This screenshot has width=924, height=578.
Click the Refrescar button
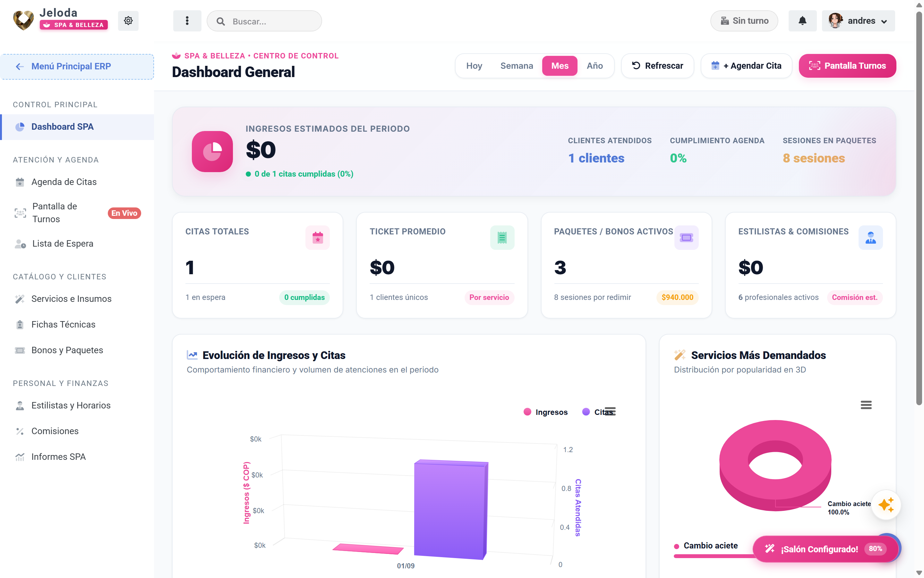(x=657, y=66)
